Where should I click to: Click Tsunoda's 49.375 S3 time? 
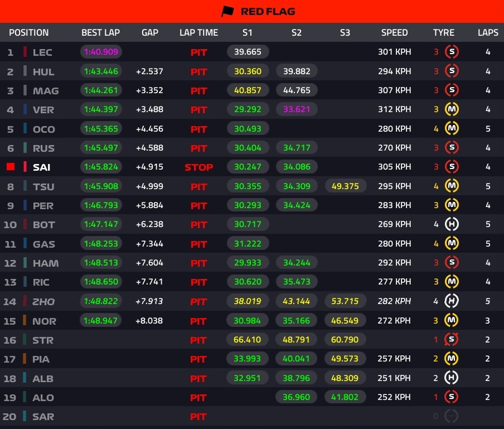(345, 186)
